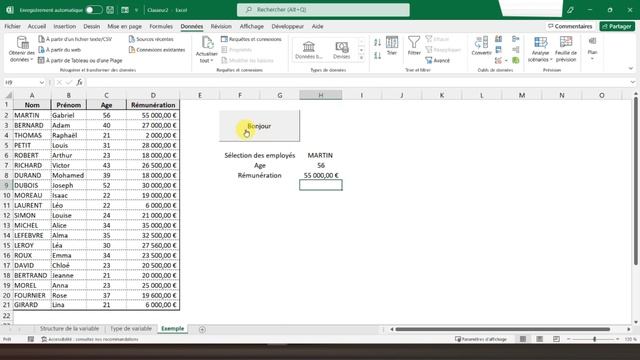Select column D header
The image size is (640, 360).
pos(153,95)
